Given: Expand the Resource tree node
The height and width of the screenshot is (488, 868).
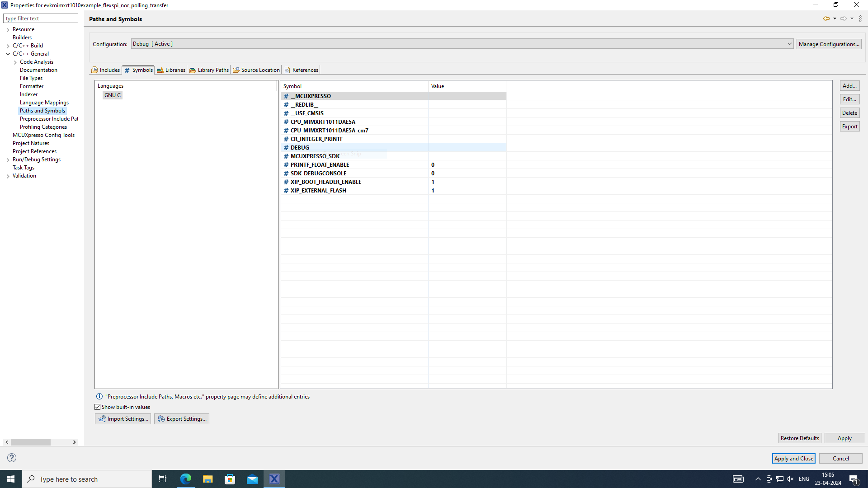Looking at the screenshot, I should [7, 29].
